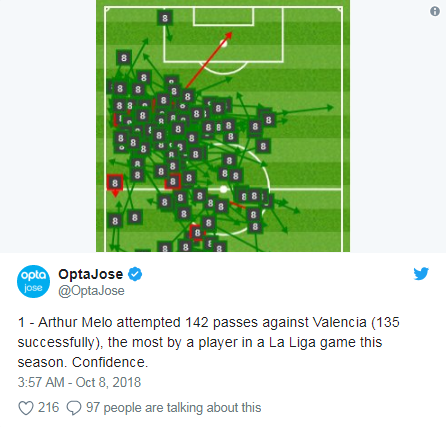Click the tweet text about Arthur Melo

(208, 342)
